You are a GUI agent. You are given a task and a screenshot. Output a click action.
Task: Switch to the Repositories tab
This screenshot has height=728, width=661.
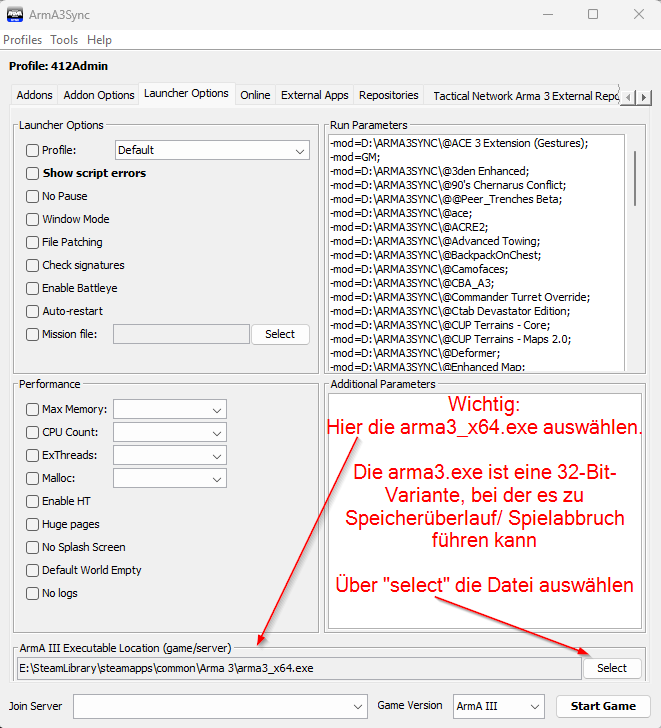pyautogui.click(x=389, y=96)
